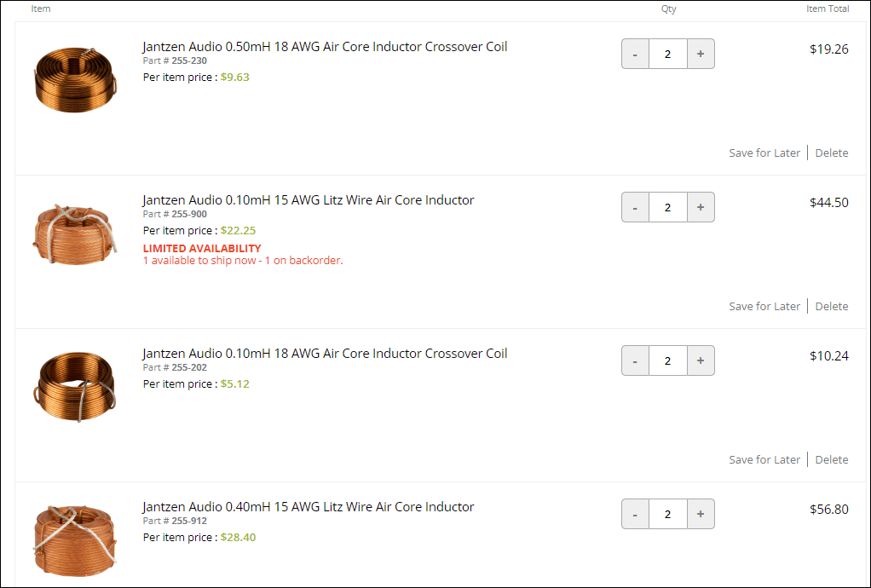The width and height of the screenshot is (871, 588).
Task: Click quantity field for part 255-912
Action: 668,514
